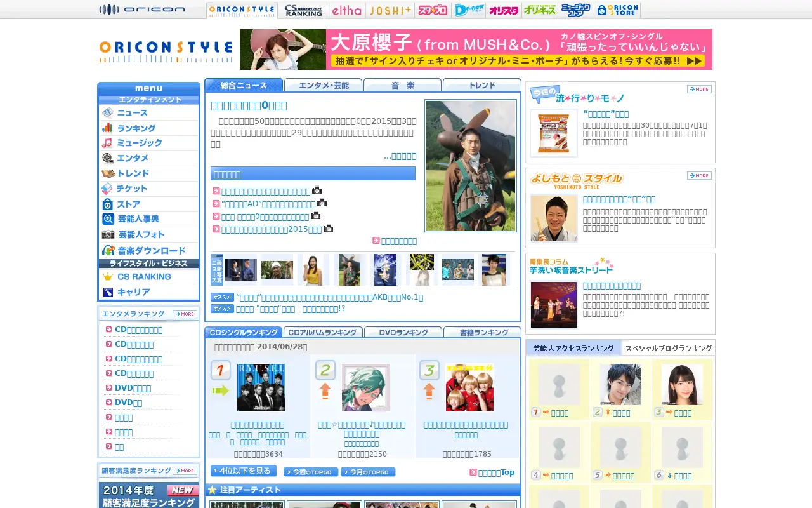Click the shopping bag icon for ストア
Screen dimensions: 812x508
tap(108, 204)
